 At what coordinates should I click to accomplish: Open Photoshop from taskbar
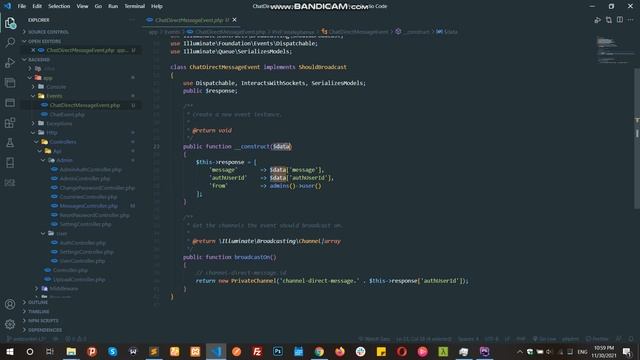pos(278,351)
